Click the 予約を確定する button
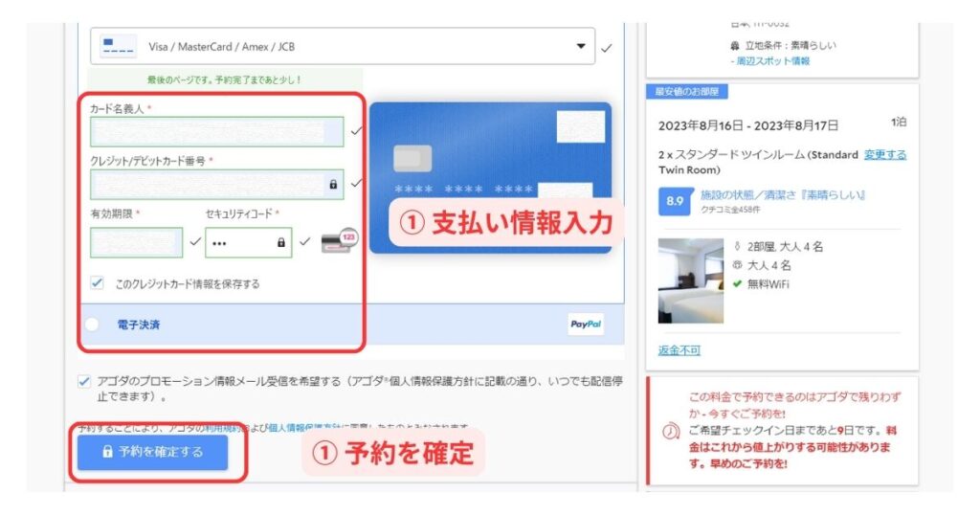Image resolution: width=980 pixels, height=515 pixels. pyautogui.click(x=153, y=452)
